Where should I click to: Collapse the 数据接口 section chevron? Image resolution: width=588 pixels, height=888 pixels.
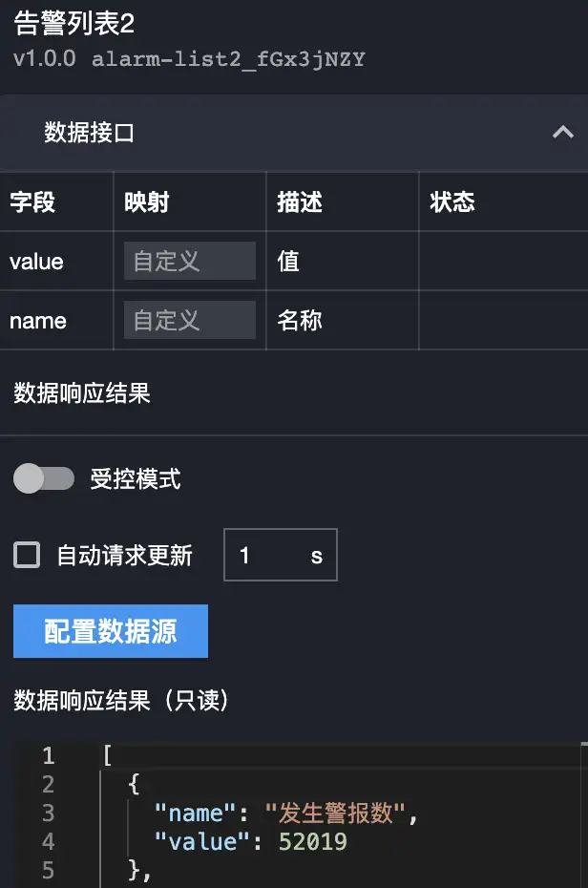click(562, 133)
